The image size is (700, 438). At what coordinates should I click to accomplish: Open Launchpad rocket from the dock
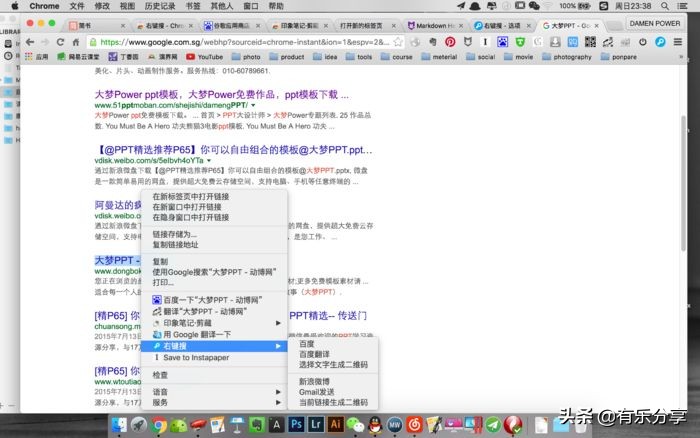[138, 425]
